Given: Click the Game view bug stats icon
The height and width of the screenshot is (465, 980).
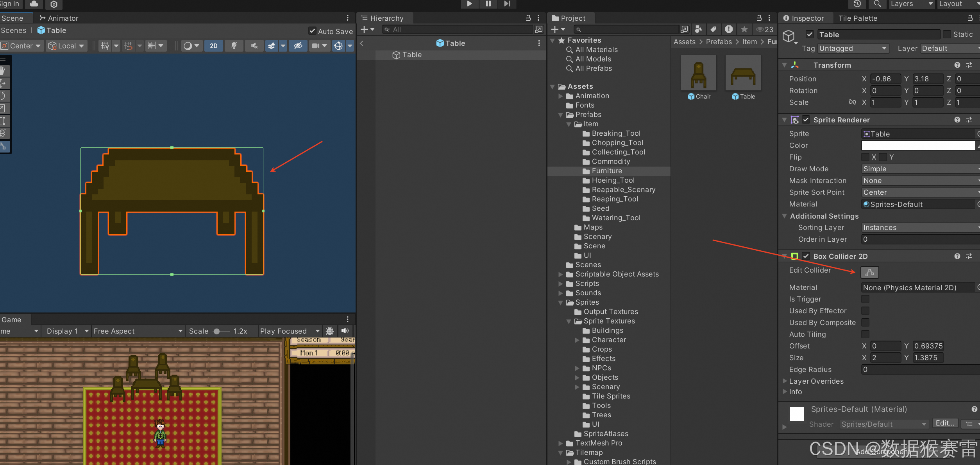Looking at the screenshot, I should 330,331.
